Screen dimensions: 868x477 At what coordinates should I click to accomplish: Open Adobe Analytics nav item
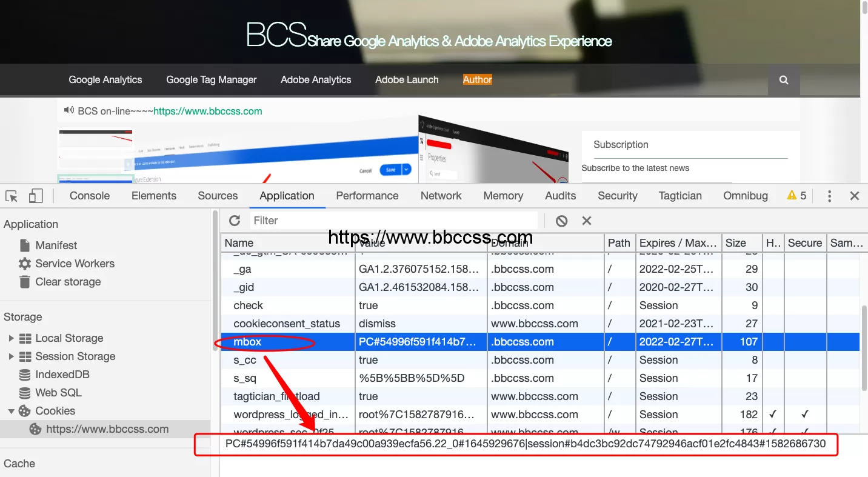point(316,80)
